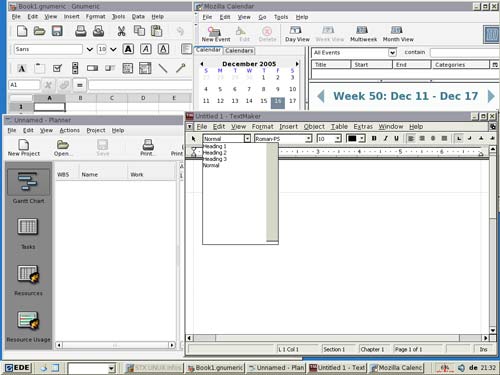The width and height of the screenshot is (500, 375).
Task: Open the Gantt Chart view in Planner
Action: [28, 186]
